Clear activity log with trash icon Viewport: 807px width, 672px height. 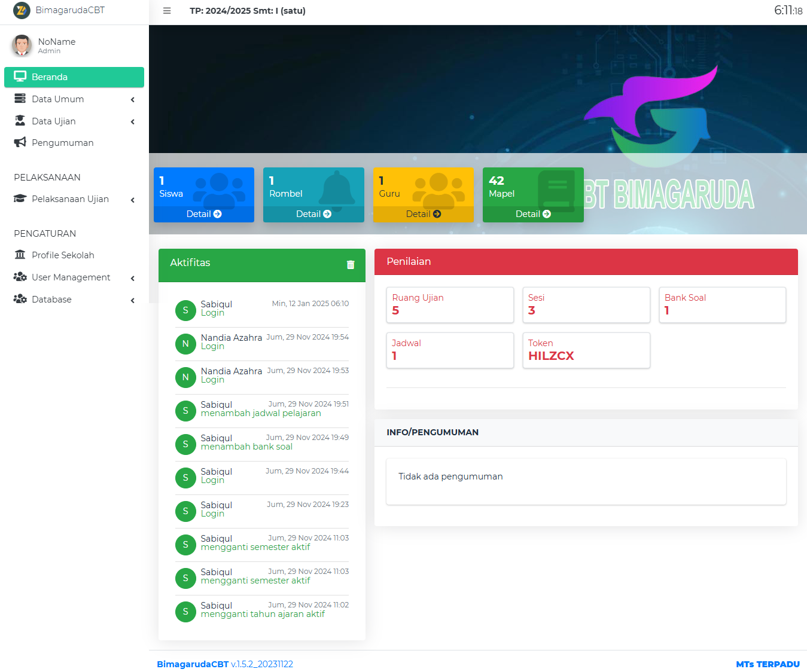[351, 264]
